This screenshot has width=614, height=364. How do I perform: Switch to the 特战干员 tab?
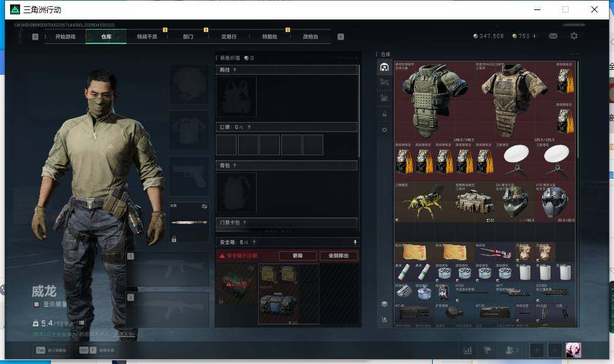click(147, 36)
